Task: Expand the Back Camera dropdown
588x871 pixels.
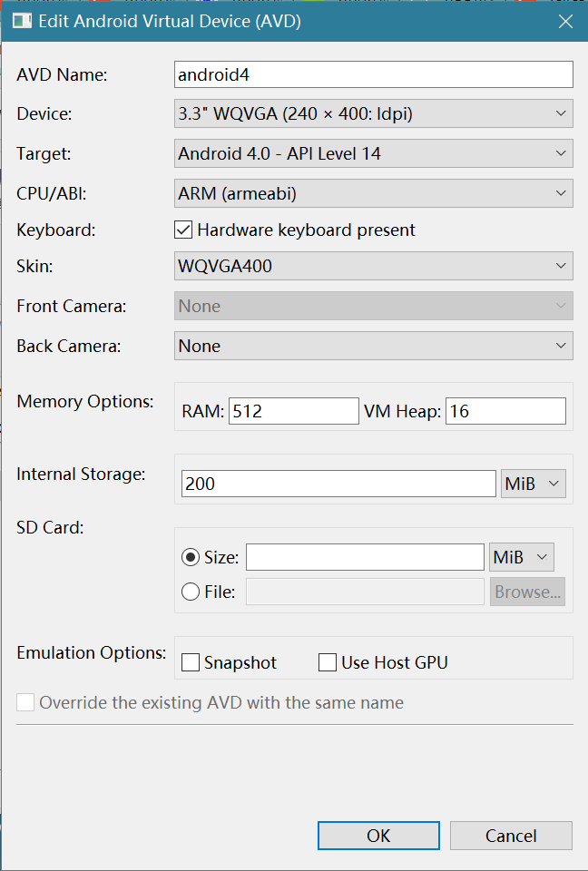Action: coord(373,347)
